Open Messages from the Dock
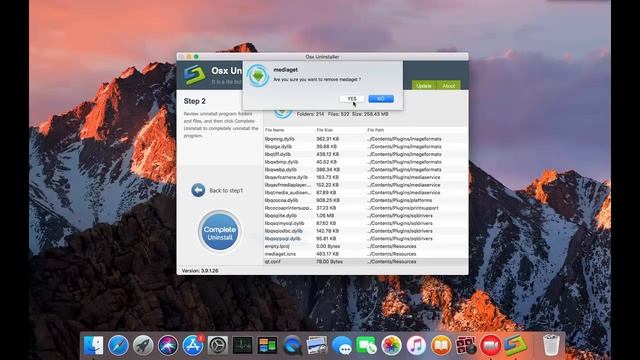The image size is (640, 360). 342,345
